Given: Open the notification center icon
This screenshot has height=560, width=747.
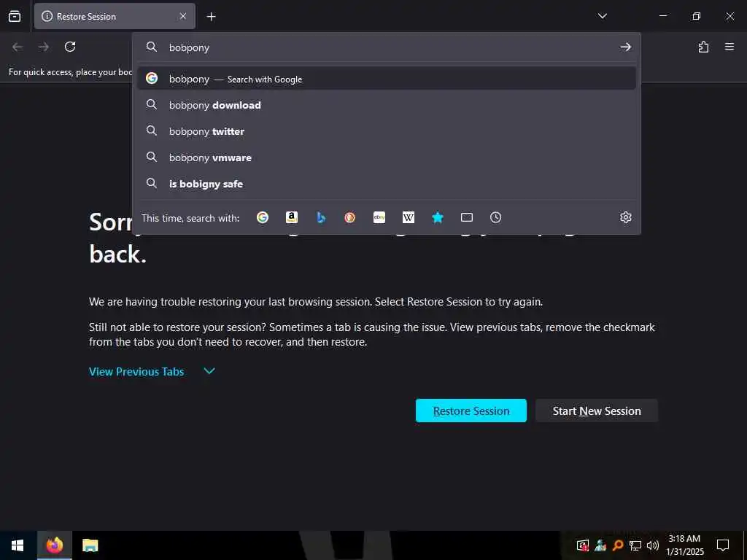Looking at the screenshot, I should [723, 545].
